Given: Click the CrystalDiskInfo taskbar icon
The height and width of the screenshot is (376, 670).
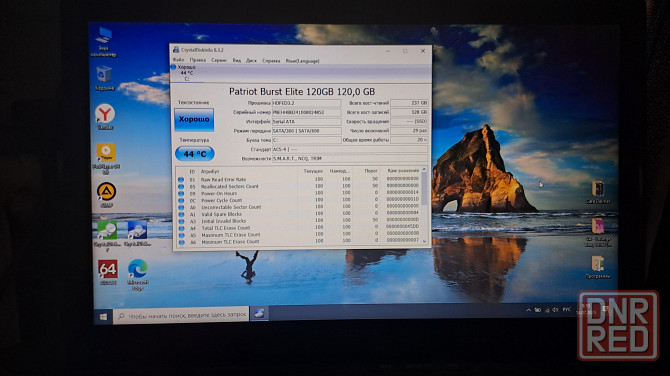Looking at the screenshot, I should [259, 314].
